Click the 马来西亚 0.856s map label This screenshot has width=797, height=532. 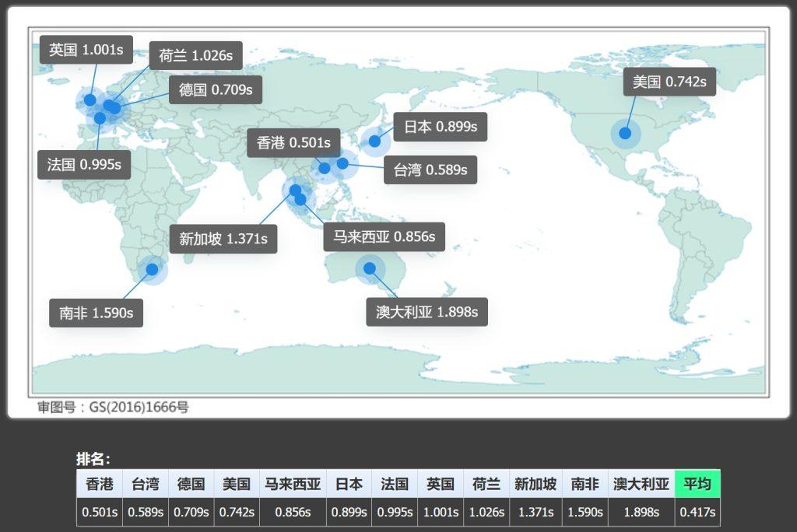384,236
